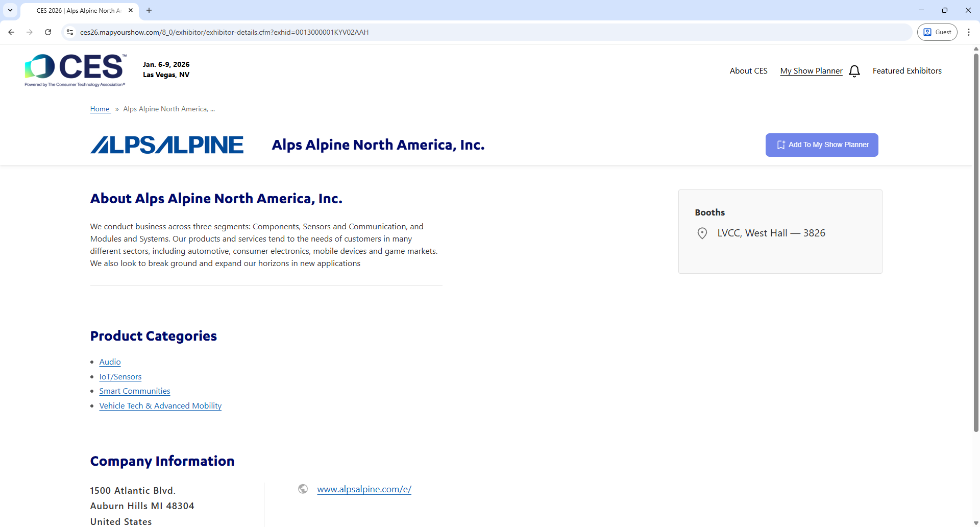
Task: Click the site information icon in the address bar
Action: 69,32
